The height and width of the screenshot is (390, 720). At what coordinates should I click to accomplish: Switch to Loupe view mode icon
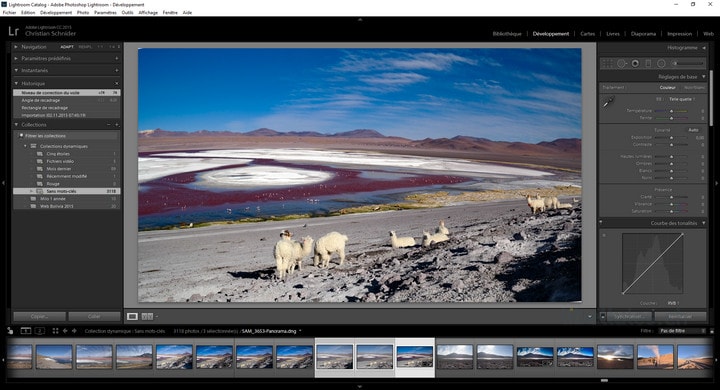click(x=132, y=316)
